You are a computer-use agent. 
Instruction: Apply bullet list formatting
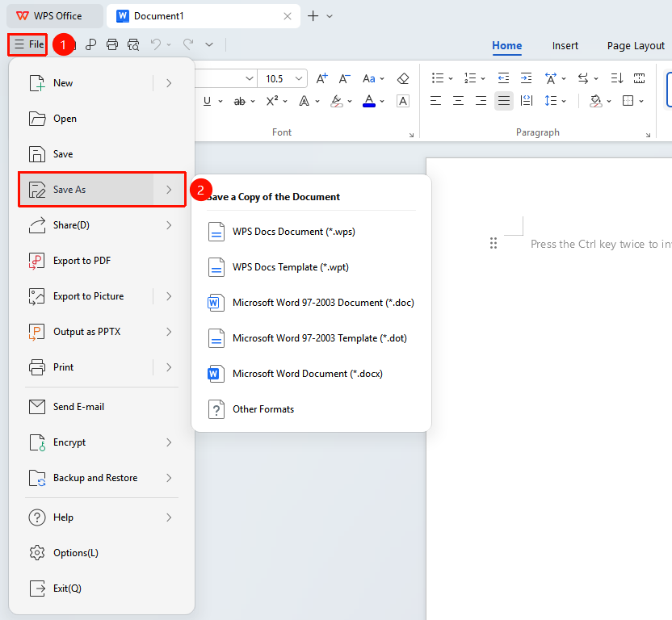[438, 78]
